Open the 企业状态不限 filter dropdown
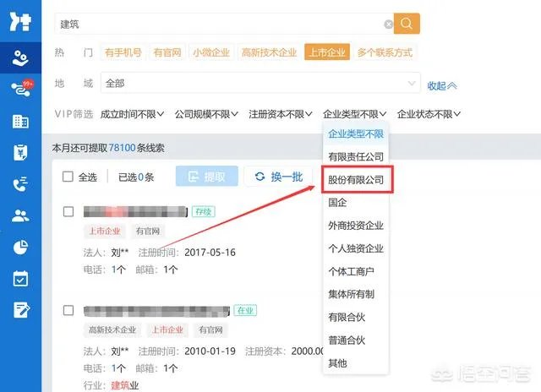 (x=429, y=114)
